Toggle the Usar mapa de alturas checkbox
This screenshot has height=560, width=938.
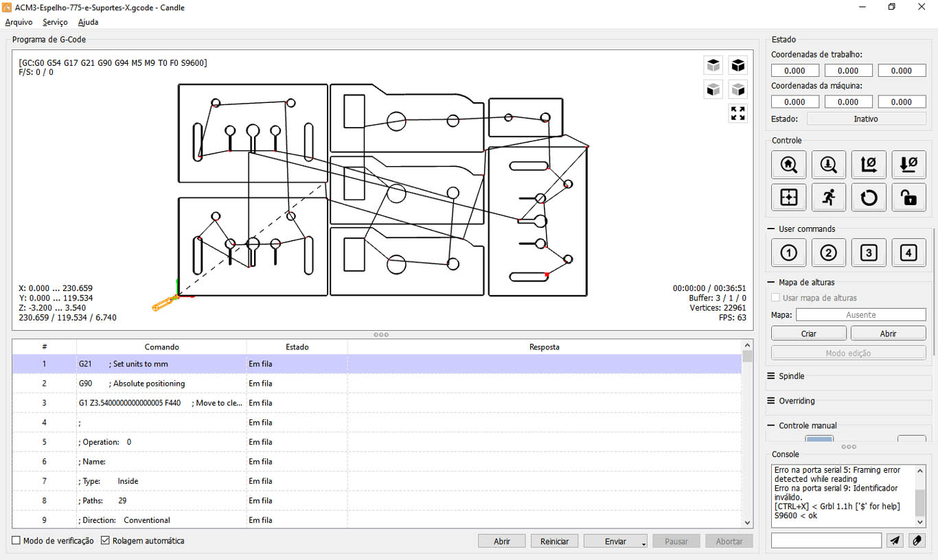776,298
